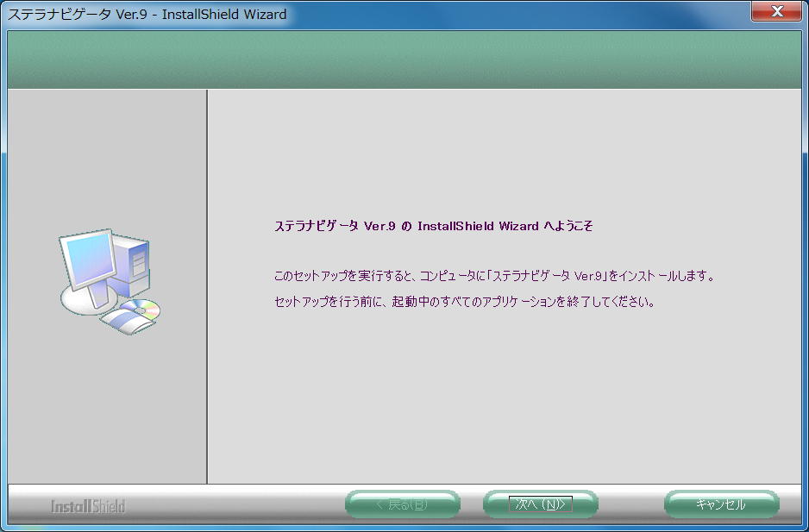The height and width of the screenshot is (532, 809).
Task: Click the disabled 戻る(B) back button
Action: [x=403, y=504]
